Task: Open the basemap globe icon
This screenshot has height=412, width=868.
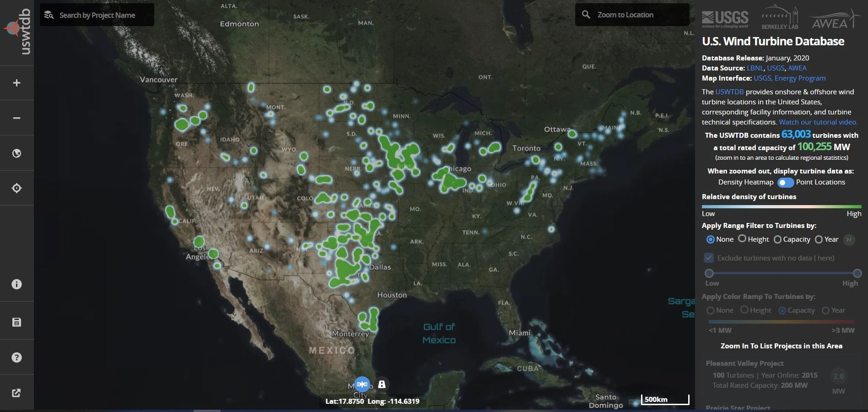Action: tap(16, 153)
